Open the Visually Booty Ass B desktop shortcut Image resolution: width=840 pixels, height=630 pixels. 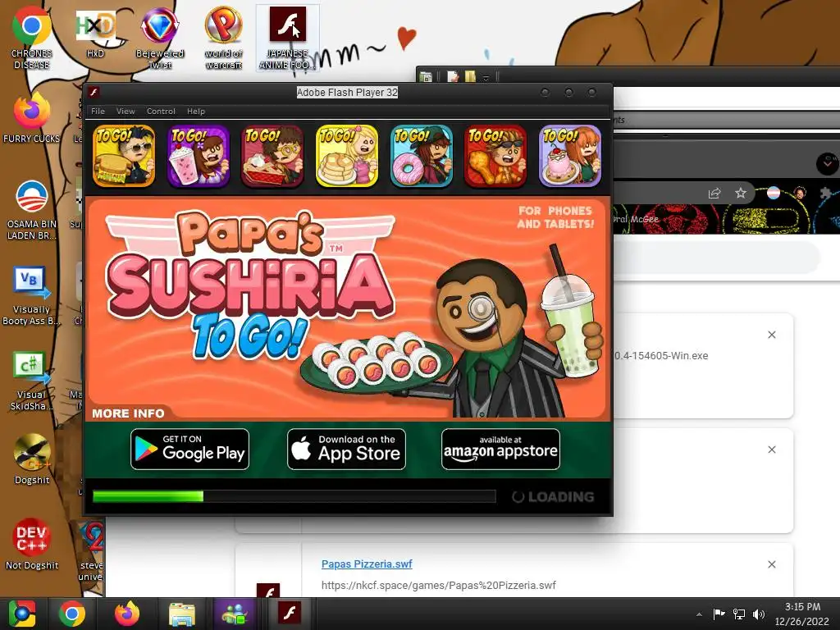[32, 295]
